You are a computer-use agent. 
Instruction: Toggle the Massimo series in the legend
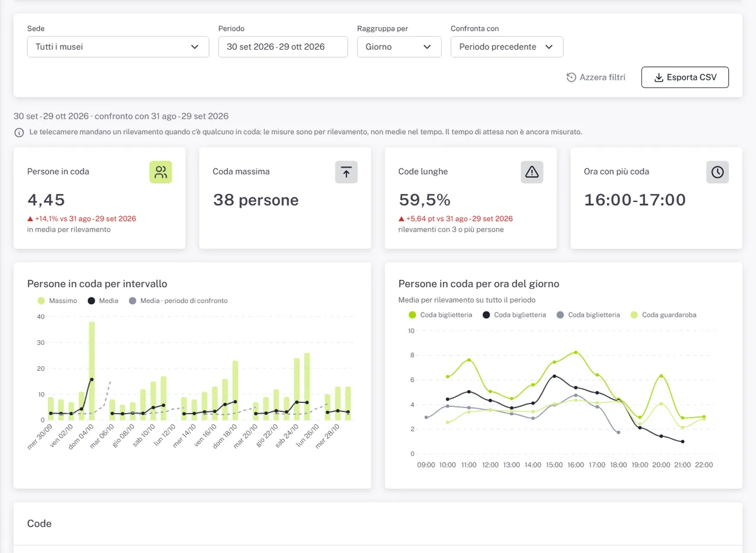point(57,301)
